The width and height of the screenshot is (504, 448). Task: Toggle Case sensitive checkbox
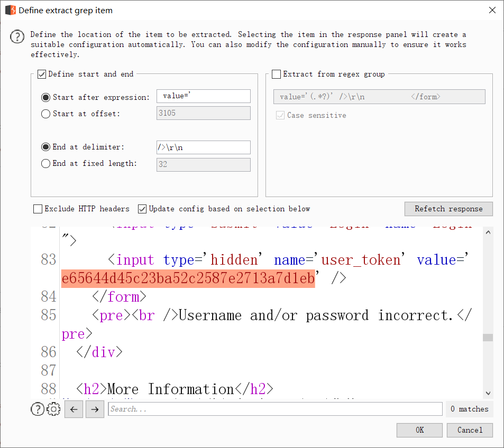click(x=280, y=115)
